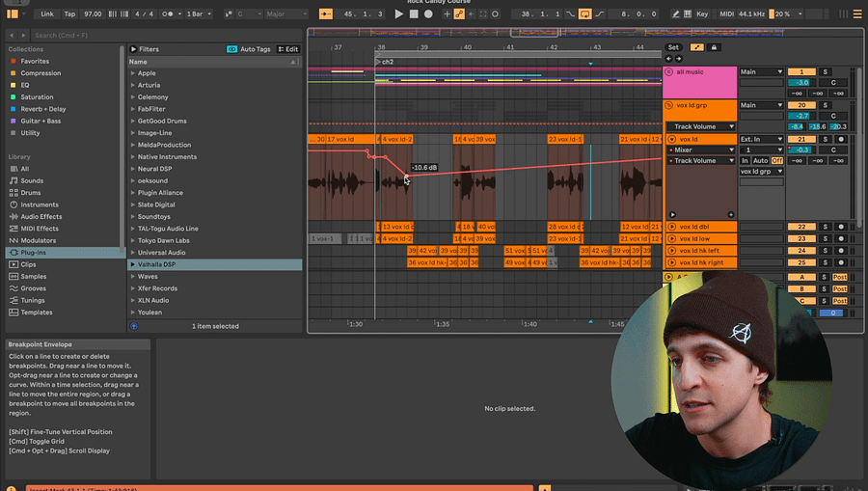Select the Compression collection
868x491 pixels.
tap(41, 73)
